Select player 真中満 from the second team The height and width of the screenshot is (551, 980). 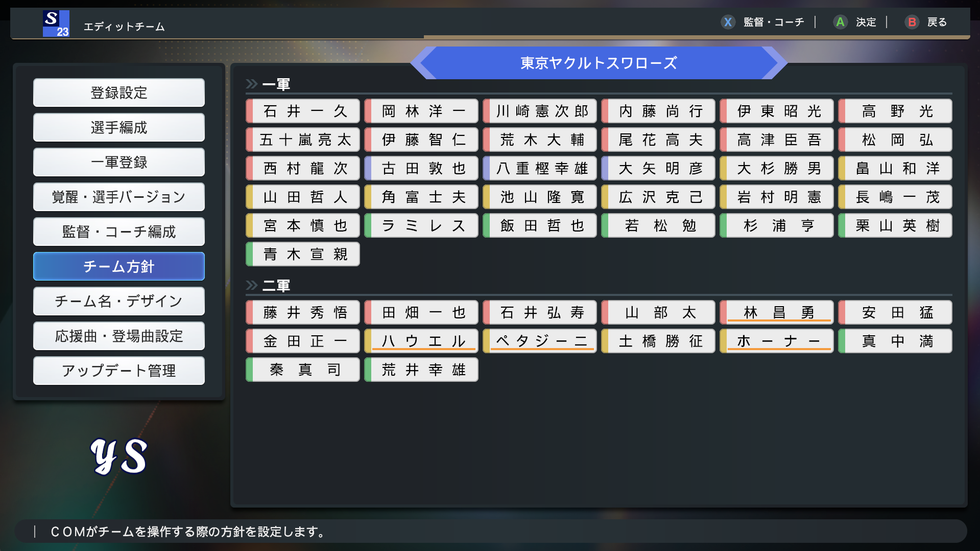click(x=896, y=341)
